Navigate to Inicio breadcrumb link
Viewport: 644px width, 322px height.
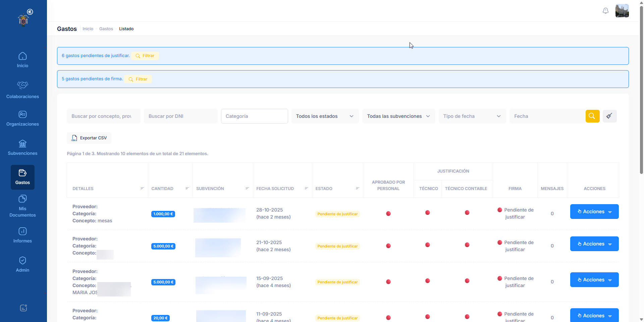pyautogui.click(x=88, y=29)
